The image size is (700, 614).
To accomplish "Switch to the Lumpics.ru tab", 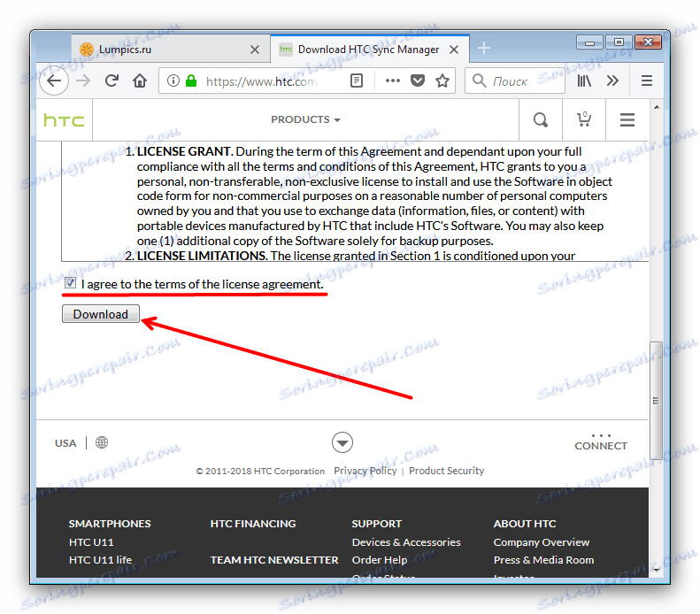I will [171, 49].
